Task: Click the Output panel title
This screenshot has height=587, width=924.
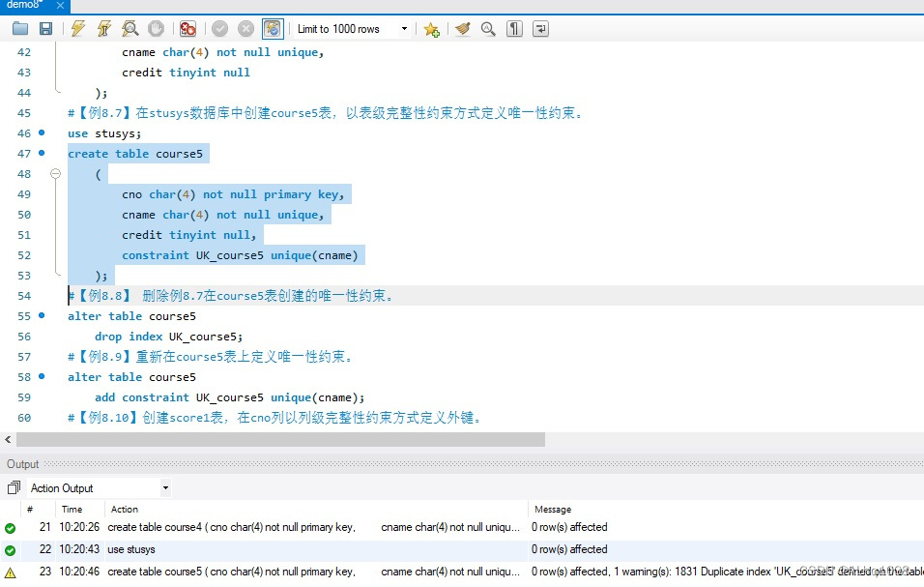Action: pos(22,464)
